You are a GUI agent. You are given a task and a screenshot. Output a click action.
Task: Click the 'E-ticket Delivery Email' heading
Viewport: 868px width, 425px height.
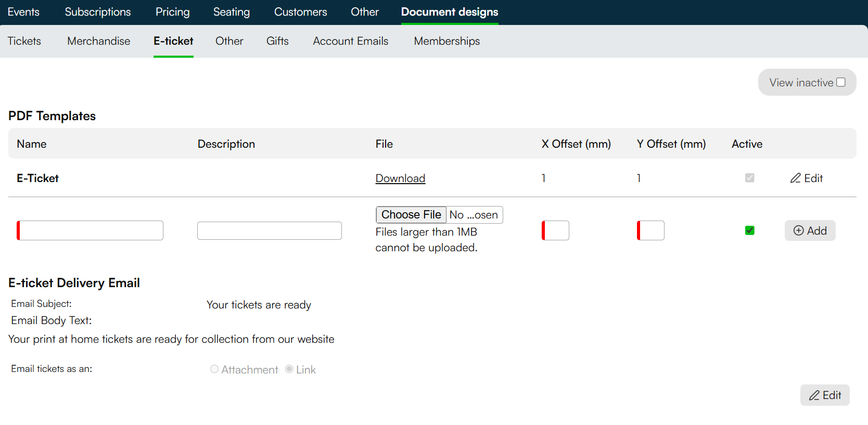pyautogui.click(x=74, y=283)
